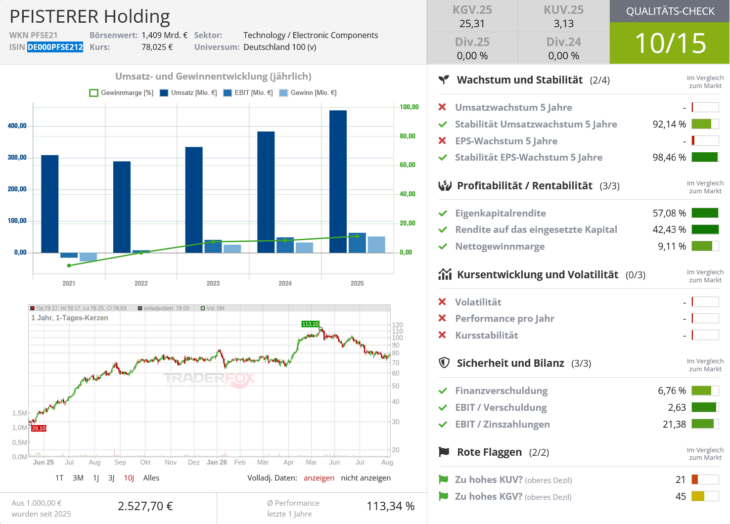This screenshot has height=524, width=730.
Task: Click the red X beside Volatilität
Action: coord(442,302)
